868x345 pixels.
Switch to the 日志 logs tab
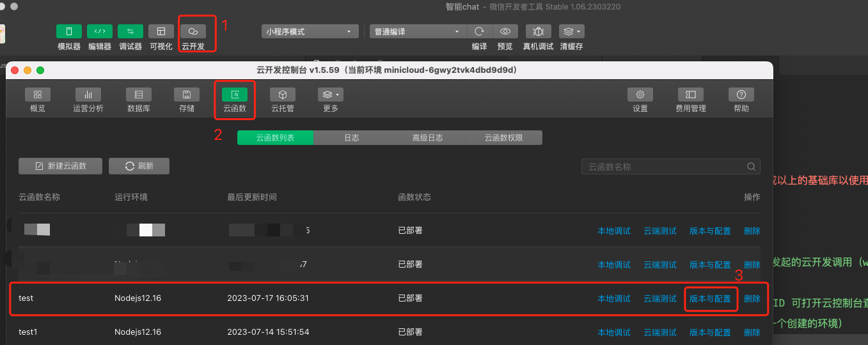[352, 137]
